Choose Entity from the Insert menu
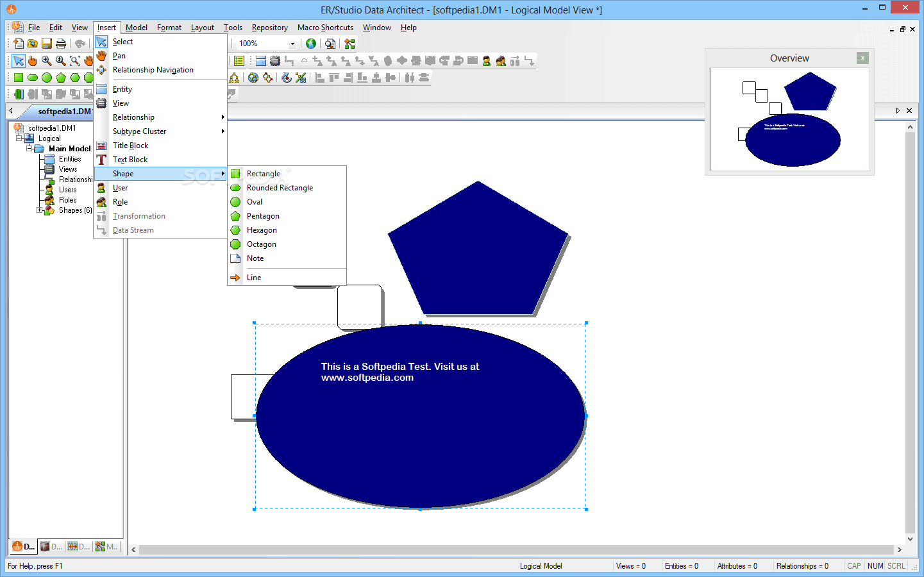924x577 pixels. pyautogui.click(x=160, y=89)
